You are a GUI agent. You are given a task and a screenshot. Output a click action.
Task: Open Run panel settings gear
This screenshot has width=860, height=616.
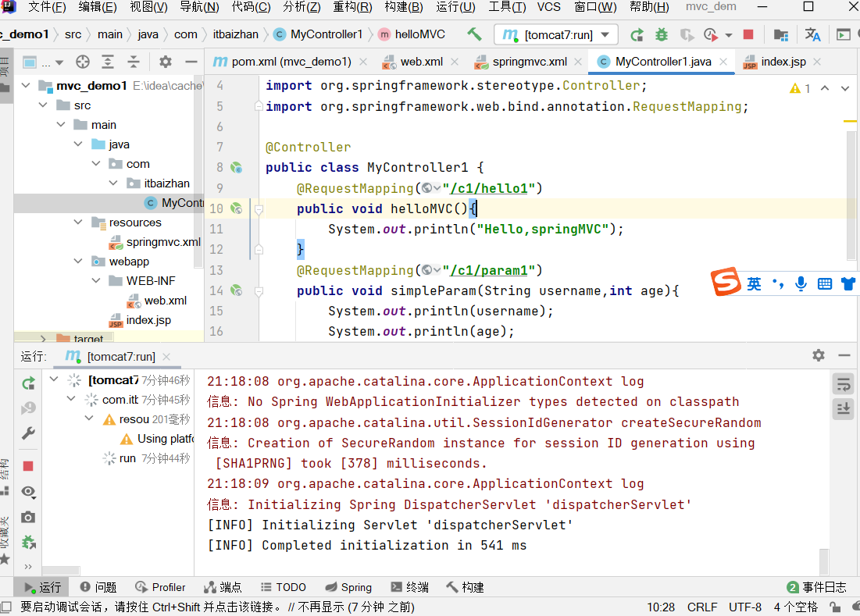coord(819,355)
